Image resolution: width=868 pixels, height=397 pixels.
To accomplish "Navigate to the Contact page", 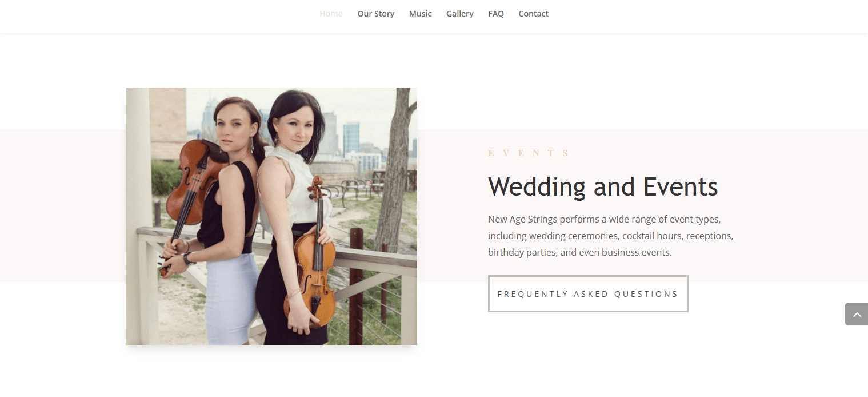I will pyautogui.click(x=534, y=14).
